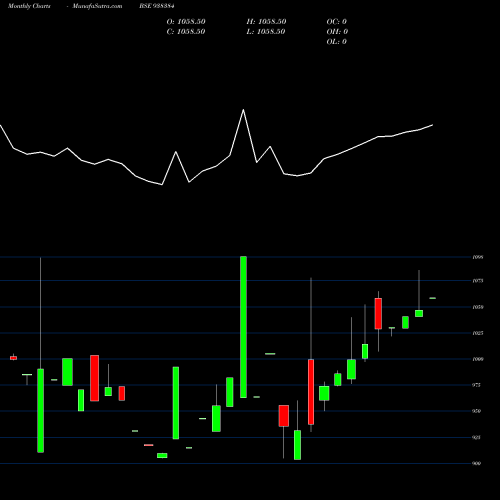
Task: Click the highest peak of the white line
Action: pyautogui.click(x=243, y=110)
